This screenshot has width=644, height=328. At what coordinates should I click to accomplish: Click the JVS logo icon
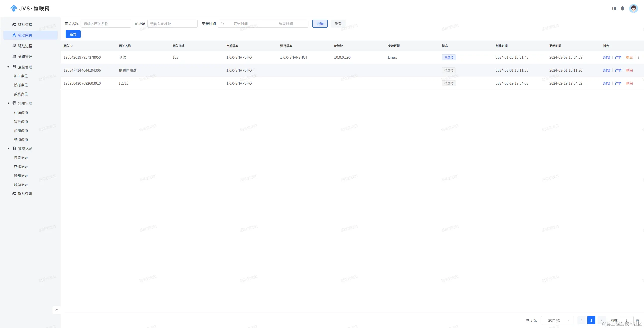click(x=14, y=8)
